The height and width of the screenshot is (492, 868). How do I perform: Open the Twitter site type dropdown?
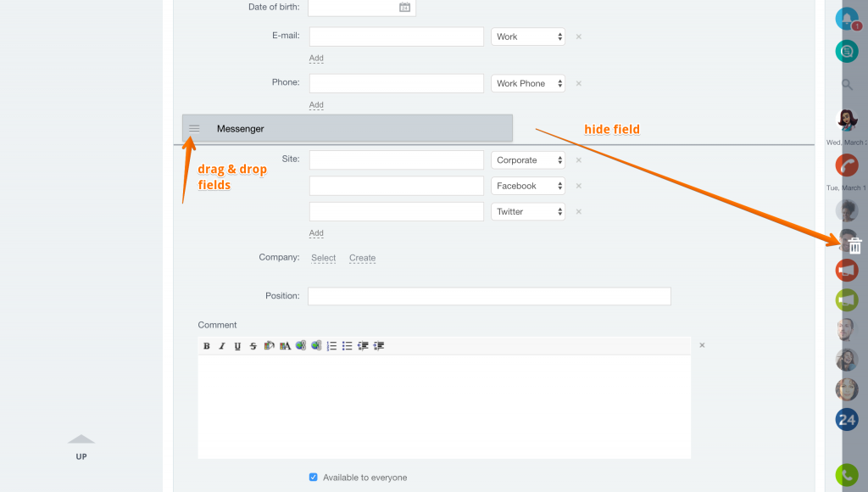528,212
